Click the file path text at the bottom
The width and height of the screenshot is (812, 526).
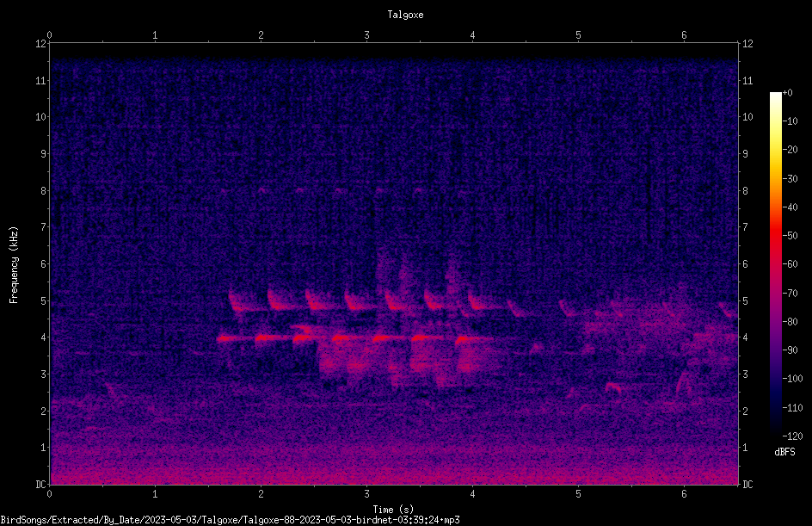[x=230, y=520]
